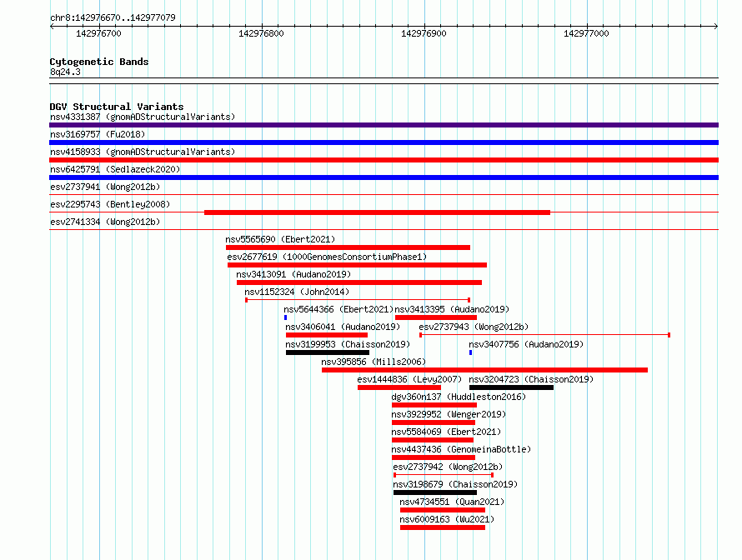Select nsv5584069 (Ebert2021) label

(x=446, y=432)
